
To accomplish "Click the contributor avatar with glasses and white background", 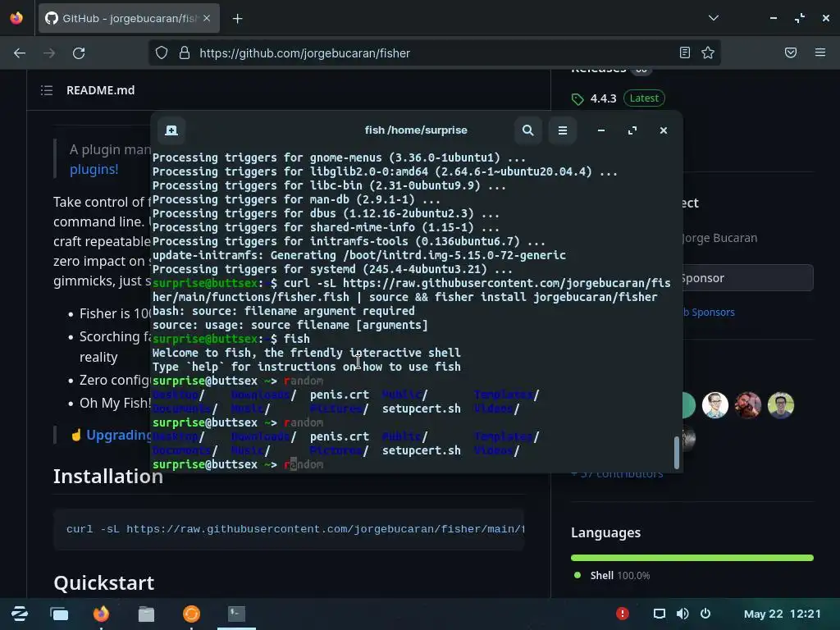I will point(715,405).
